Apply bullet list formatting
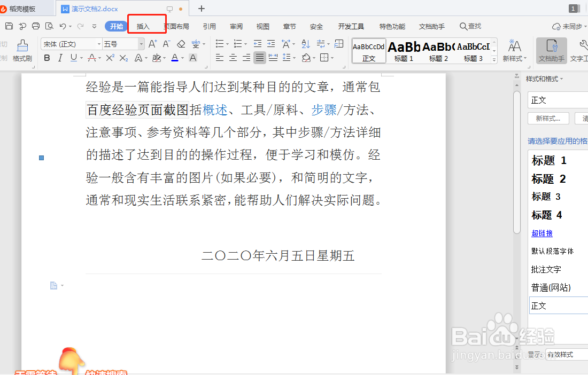The width and height of the screenshot is (588, 375). [221, 44]
